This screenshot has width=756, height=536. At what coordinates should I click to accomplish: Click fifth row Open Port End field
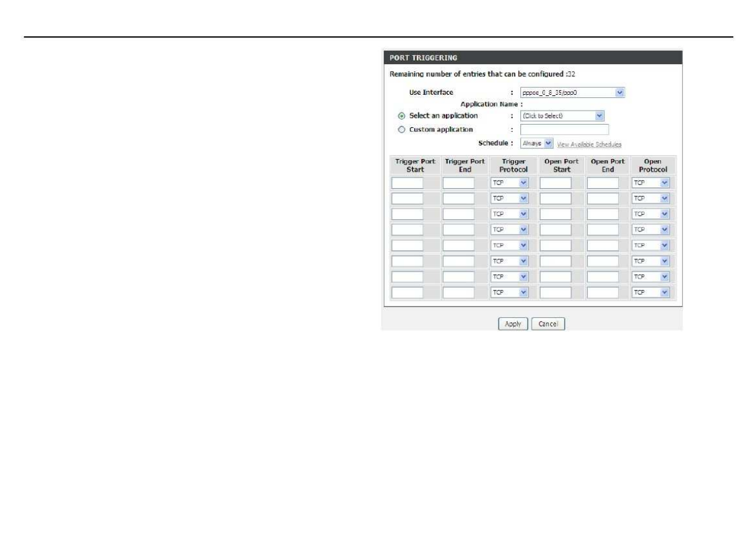pyautogui.click(x=603, y=245)
